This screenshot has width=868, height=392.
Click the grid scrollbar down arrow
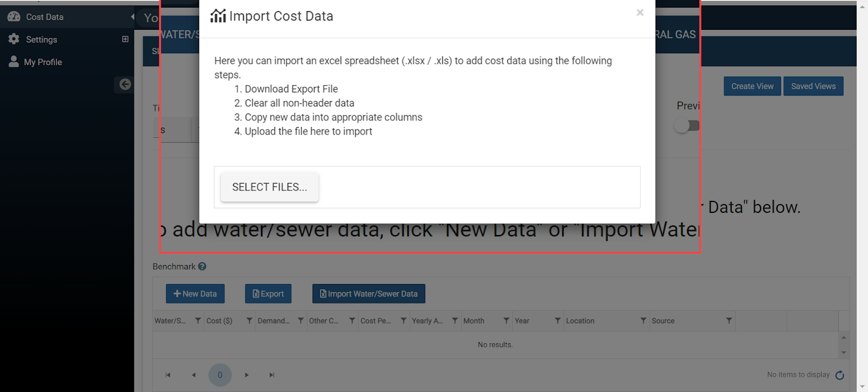point(844,353)
